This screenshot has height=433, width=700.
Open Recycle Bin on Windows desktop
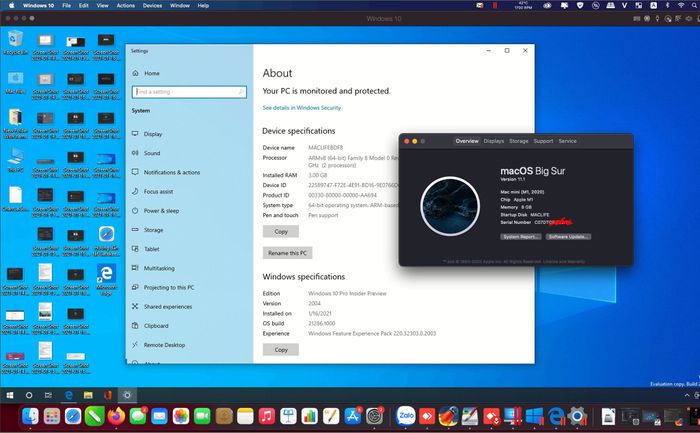coord(16,42)
